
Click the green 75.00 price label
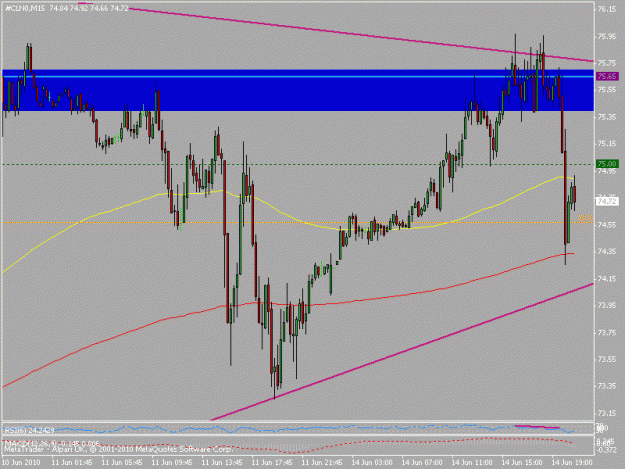tap(607, 164)
